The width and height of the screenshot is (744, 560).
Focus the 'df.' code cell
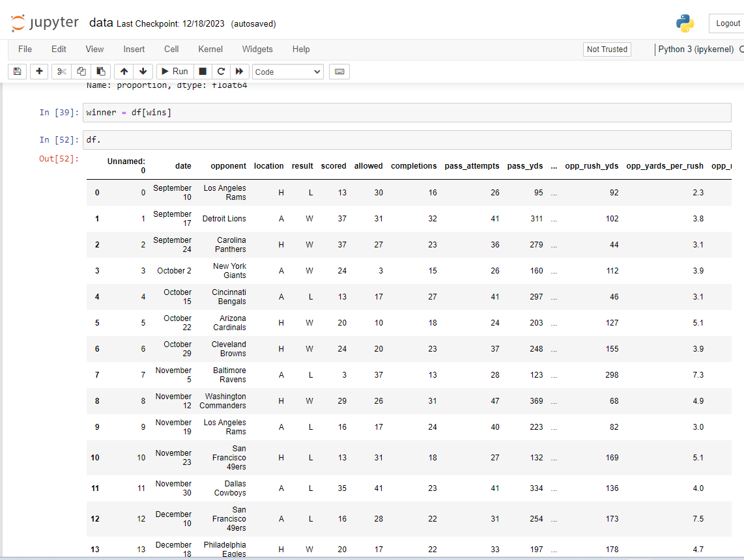407,140
